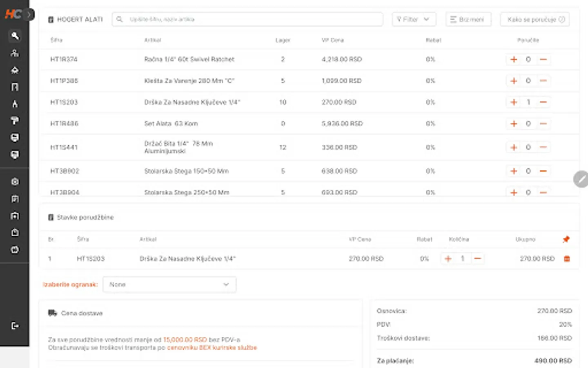Open the wrench tools section in sidebar
Image resolution: width=588 pixels, height=368 pixels.
click(x=15, y=36)
